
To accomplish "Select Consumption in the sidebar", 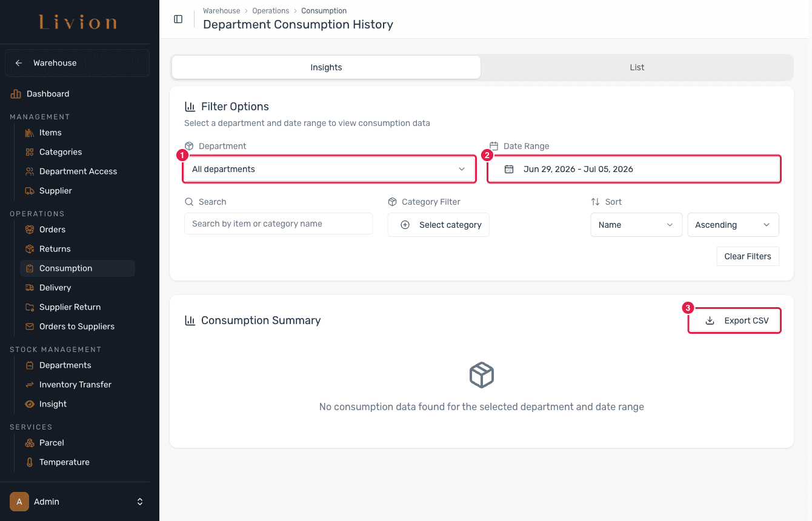I will 78,268.
